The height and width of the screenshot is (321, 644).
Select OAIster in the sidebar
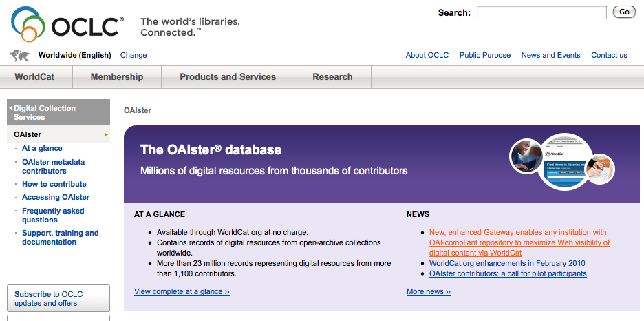[x=58, y=134]
